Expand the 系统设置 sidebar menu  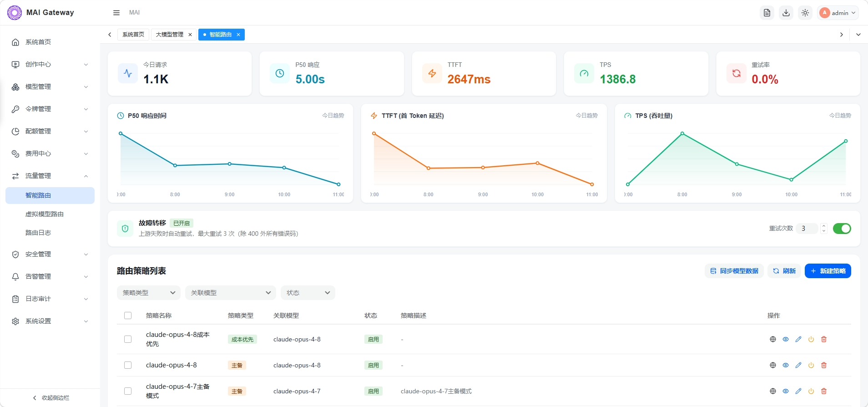[50, 321]
